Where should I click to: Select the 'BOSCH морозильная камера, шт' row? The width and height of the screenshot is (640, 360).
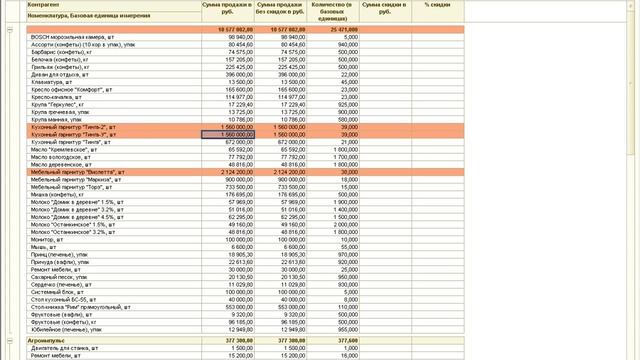[x=245, y=37]
